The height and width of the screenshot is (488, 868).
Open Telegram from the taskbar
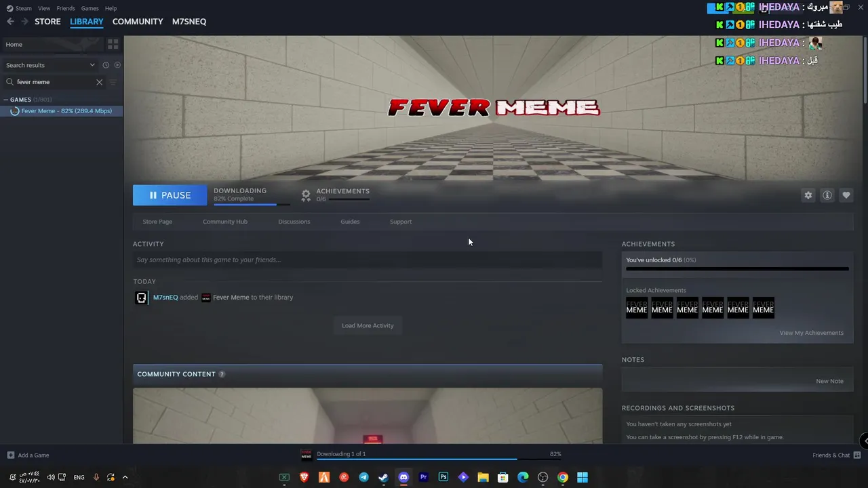(x=364, y=477)
